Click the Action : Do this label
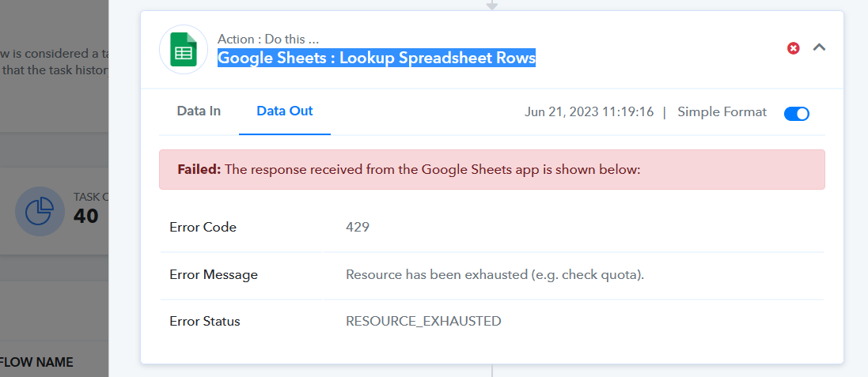Image resolution: width=868 pixels, height=377 pixels. pyautogui.click(x=268, y=40)
